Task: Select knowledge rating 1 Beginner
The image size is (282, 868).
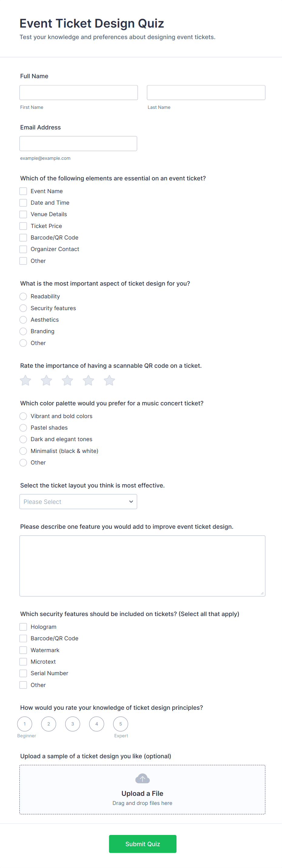Action: 25,724
